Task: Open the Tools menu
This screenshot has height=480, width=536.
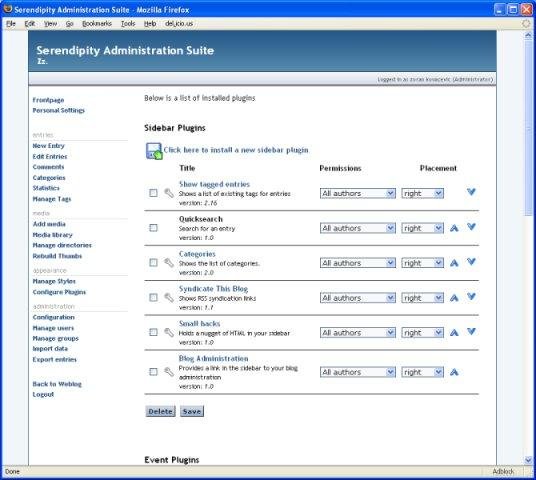Action: (128, 24)
